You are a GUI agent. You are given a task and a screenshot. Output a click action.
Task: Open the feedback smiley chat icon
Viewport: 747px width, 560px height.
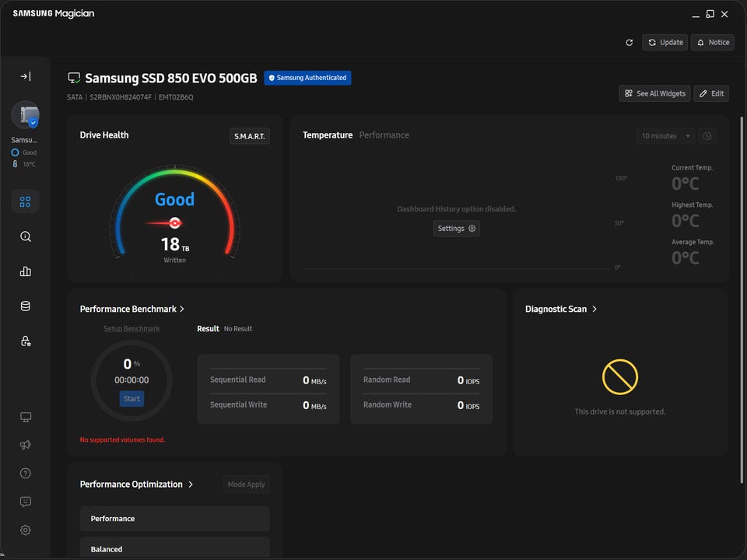pos(25,502)
